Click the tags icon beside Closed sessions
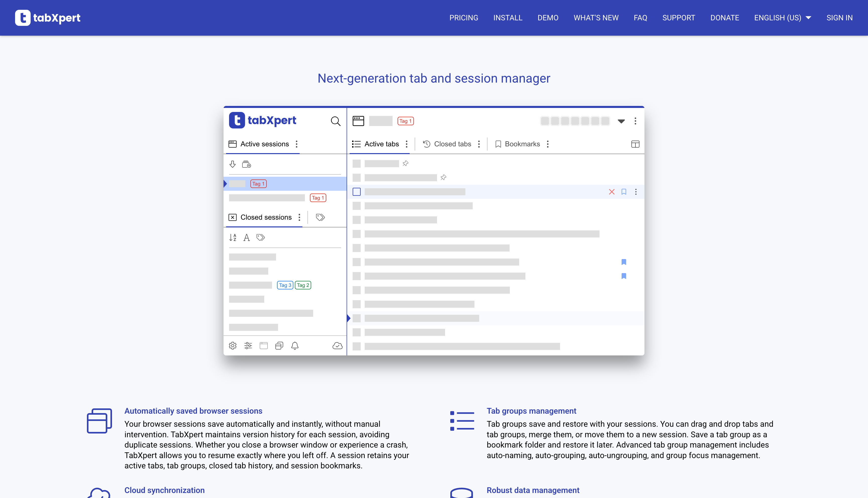This screenshot has width=868, height=498. coord(320,217)
